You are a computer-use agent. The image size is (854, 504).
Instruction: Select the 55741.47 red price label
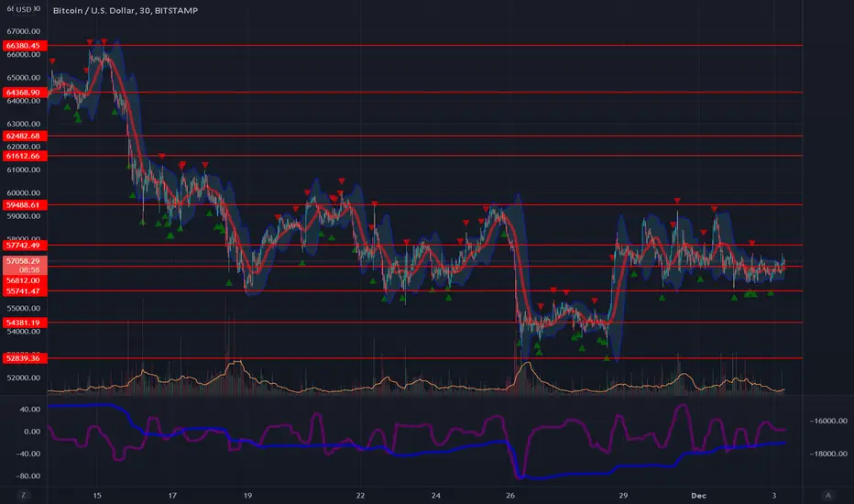pyautogui.click(x=25, y=291)
